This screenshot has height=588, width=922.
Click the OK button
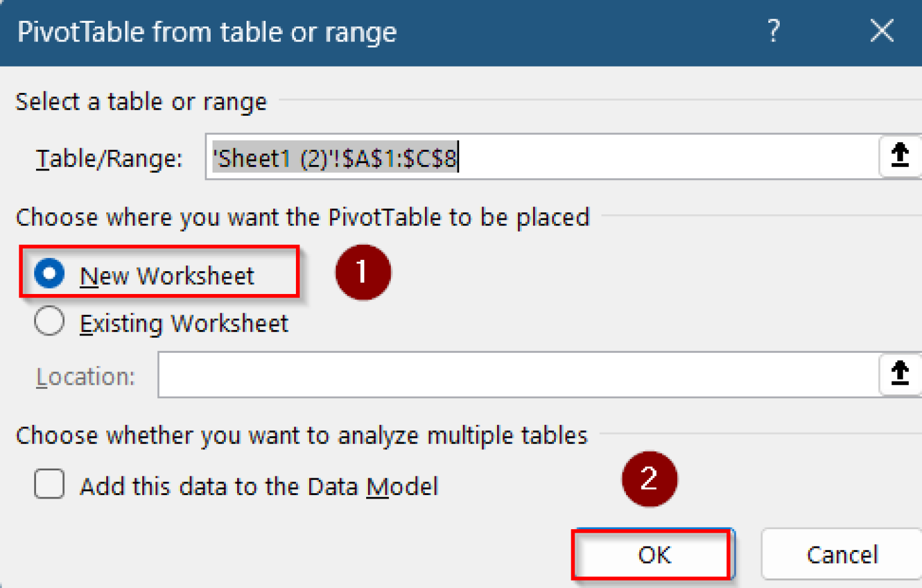point(652,554)
